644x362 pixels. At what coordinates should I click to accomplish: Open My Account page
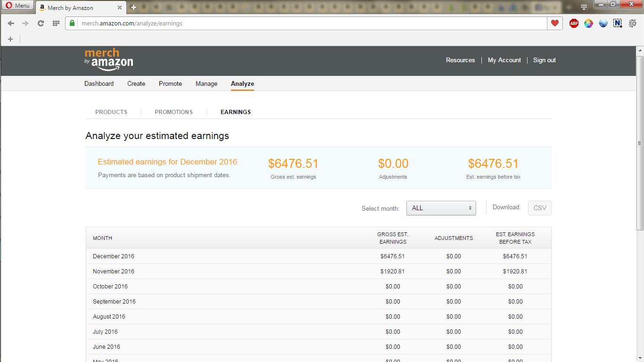[504, 60]
